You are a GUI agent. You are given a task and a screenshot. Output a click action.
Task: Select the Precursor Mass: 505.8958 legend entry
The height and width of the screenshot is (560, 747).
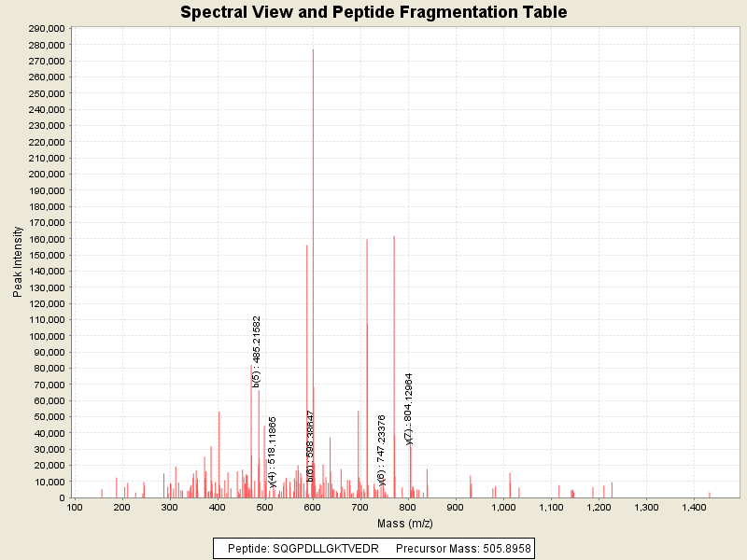click(x=463, y=548)
